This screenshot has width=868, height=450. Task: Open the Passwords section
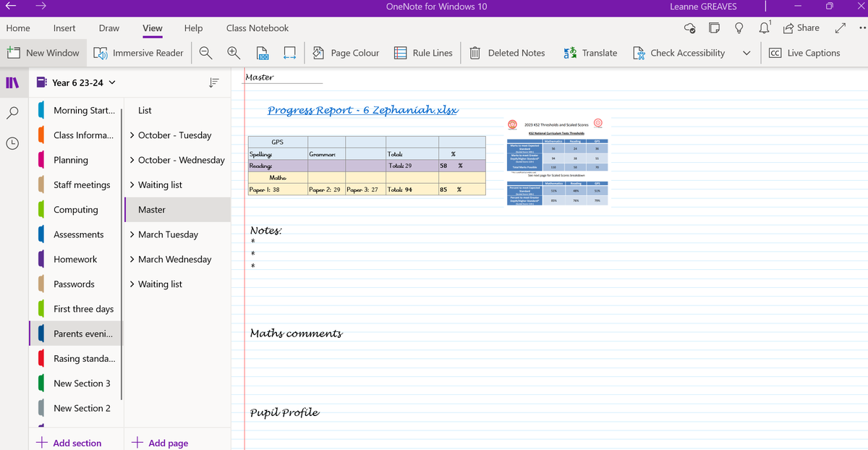coord(76,284)
